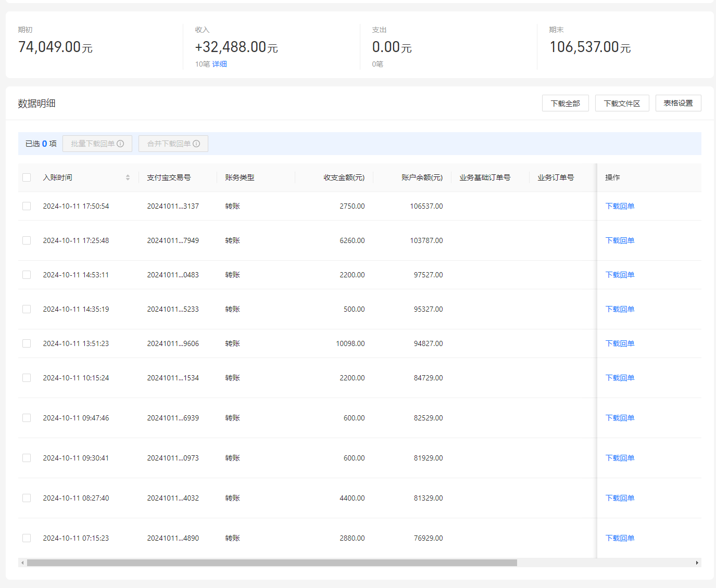Viewport: 716px width, 588px height.
Task: Click the 数据明细 section title
Action: 36,103
